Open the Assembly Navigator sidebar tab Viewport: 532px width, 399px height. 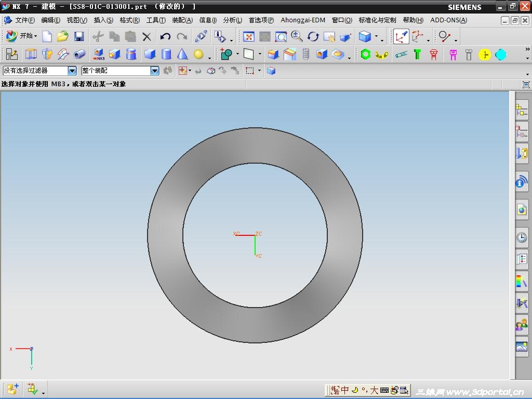(522, 110)
